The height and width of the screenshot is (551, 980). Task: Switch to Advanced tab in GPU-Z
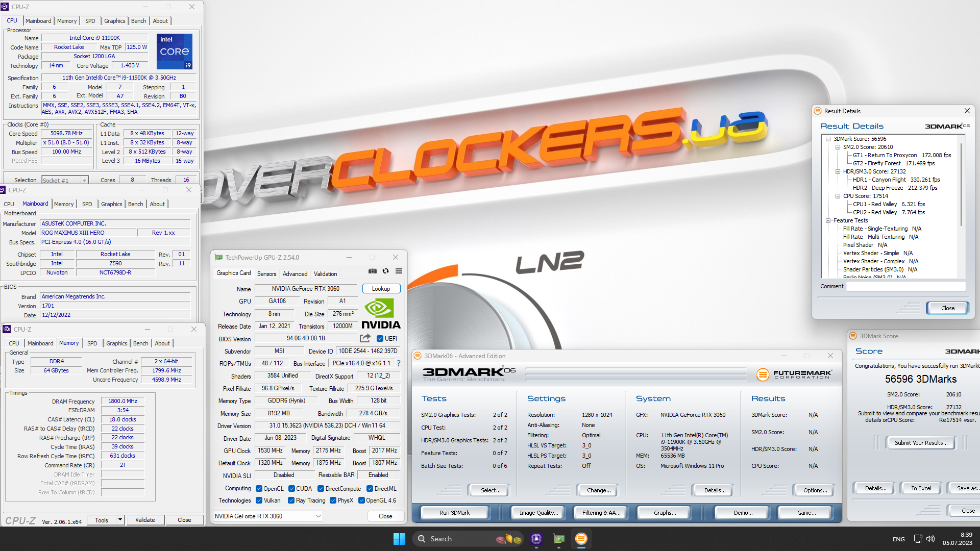295,273
